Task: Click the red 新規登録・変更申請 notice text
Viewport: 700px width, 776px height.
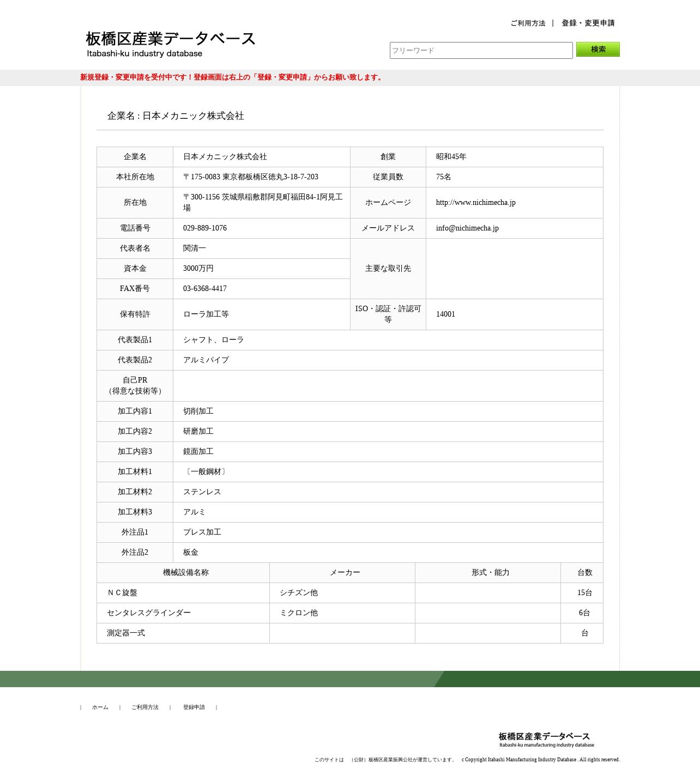Action: click(232, 77)
